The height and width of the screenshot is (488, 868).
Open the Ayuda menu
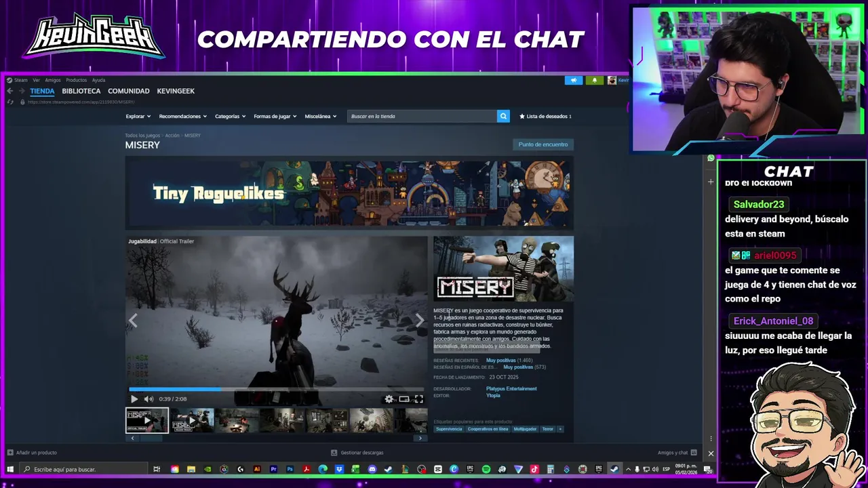pyautogui.click(x=98, y=80)
